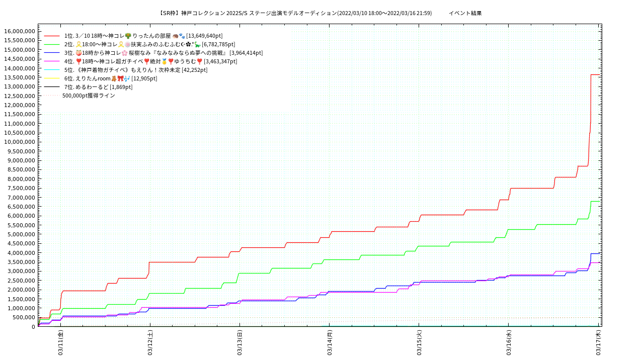Click the 11,000,000 y-axis label
The height and width of the screenshot is (362, 644).
click(x=20, y=124)
